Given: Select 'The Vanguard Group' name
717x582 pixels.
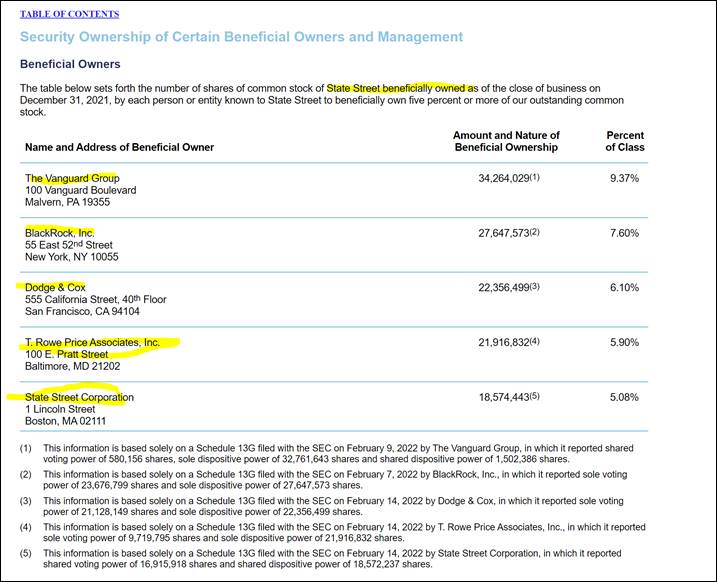Looking at the screenshot, I should (72, 178).
